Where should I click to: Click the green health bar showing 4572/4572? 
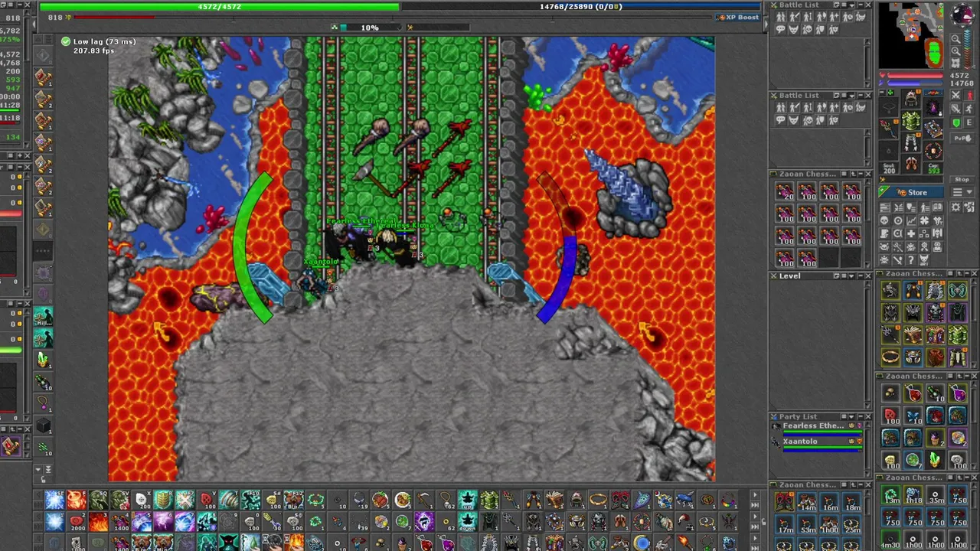point(219,7)
